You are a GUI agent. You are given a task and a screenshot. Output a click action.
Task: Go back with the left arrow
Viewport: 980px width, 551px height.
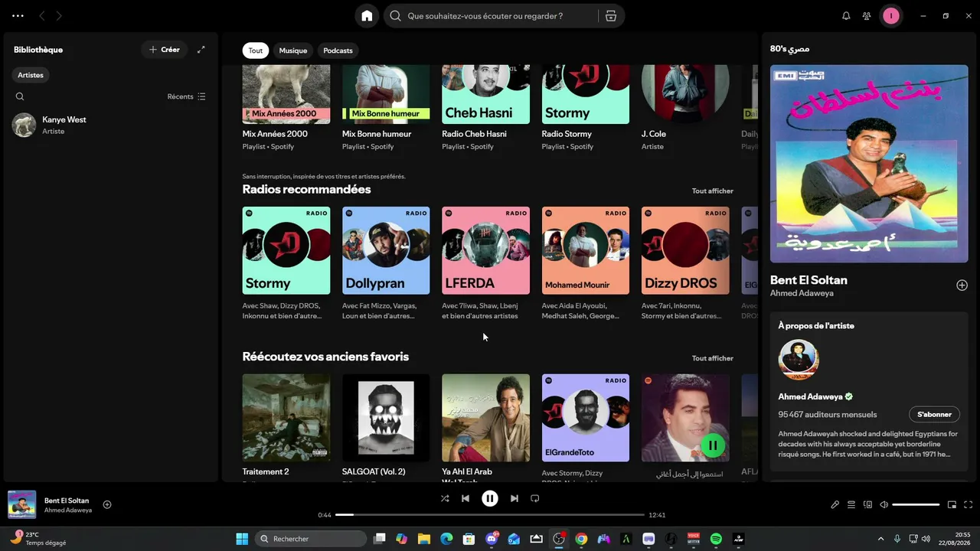tap(42, 15)
